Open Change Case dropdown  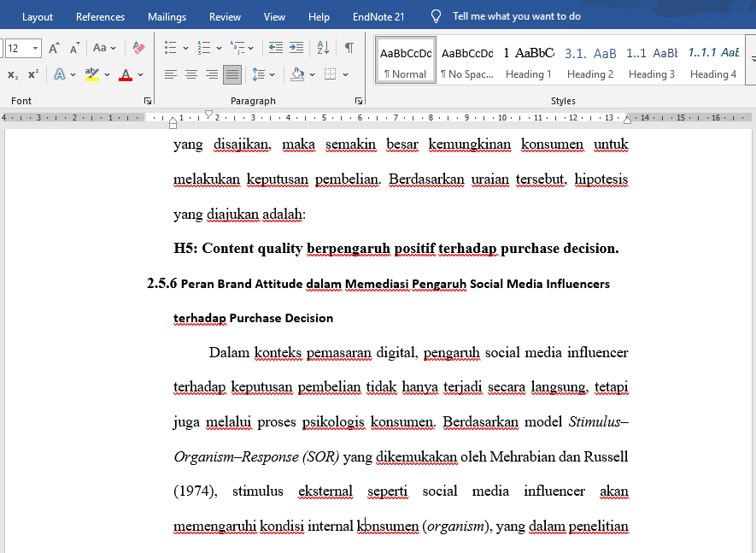point(104,48)
